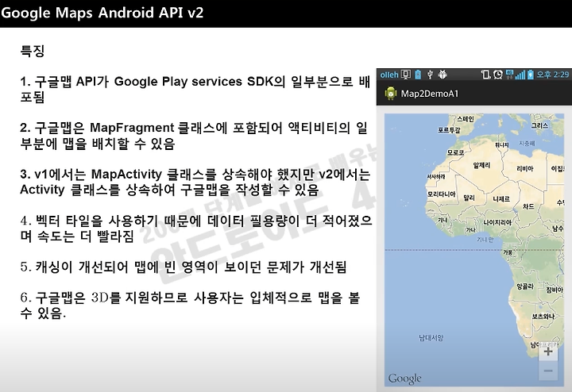
Task: Zoom in with the map plus button
Action: pos(548,352)
